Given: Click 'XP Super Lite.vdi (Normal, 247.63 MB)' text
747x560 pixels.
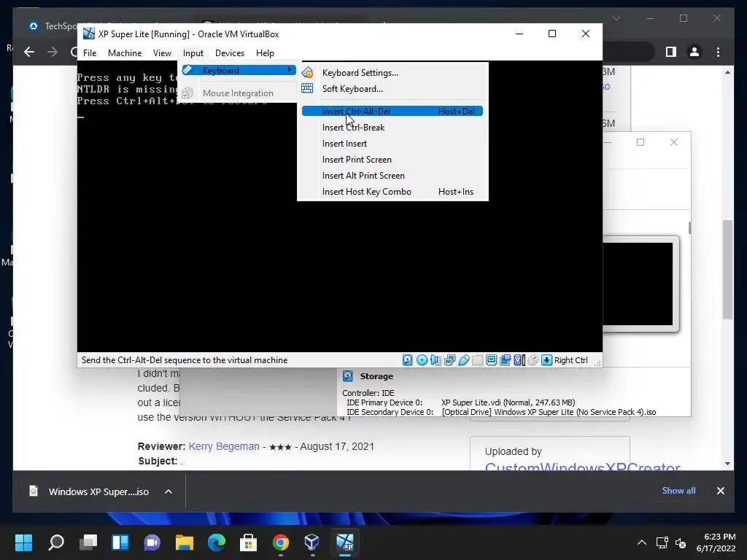Looking at the screenshot, I should pos(508,402).
